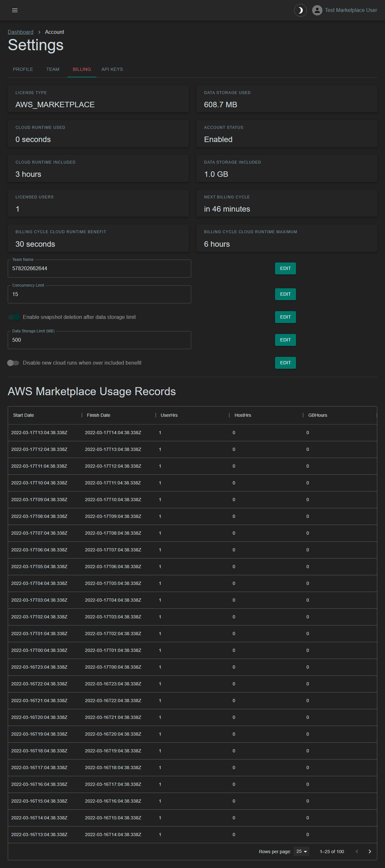The height and width of the screenshot is (868, 385).
Task: Select row starting 2022-03-17T03:04:38.338Z
Action: tap(192, 600)
